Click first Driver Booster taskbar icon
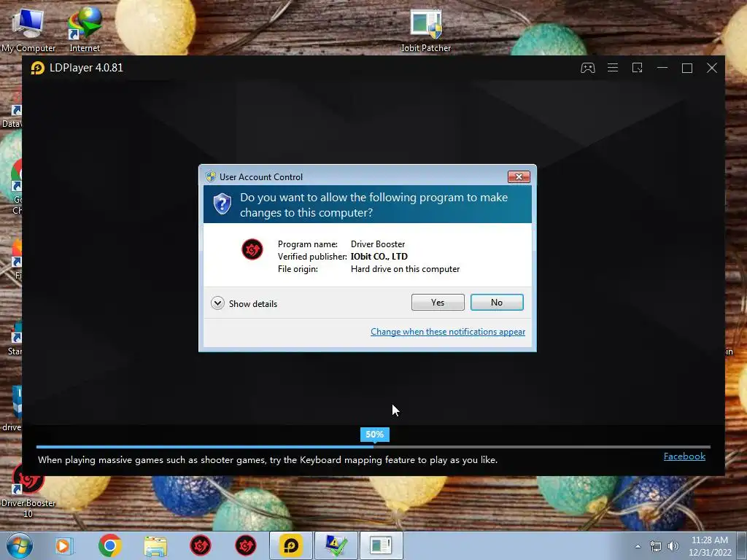 pos(201,545)
